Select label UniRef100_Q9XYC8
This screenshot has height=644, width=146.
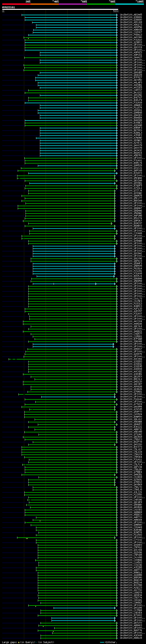131,47
